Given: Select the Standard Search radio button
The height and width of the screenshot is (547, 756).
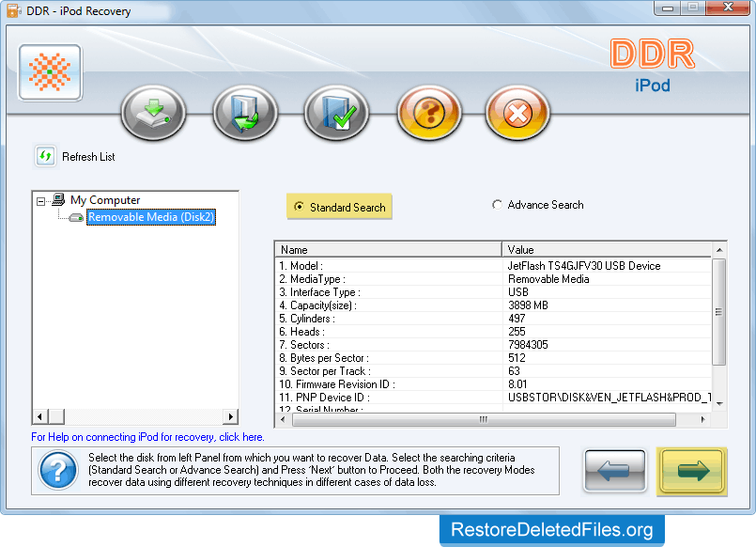Looking at the screenshot, I should click(299, 207).
